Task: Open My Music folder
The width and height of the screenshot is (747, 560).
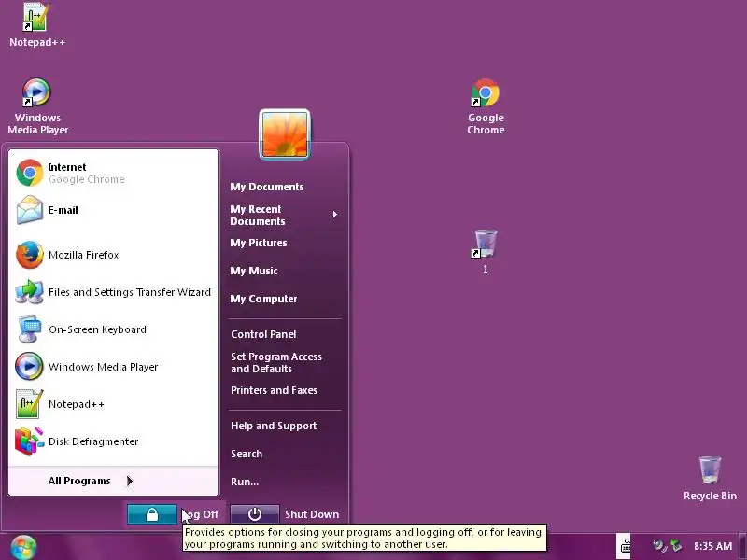Action: pyautogui.click(x=254, y=271)
